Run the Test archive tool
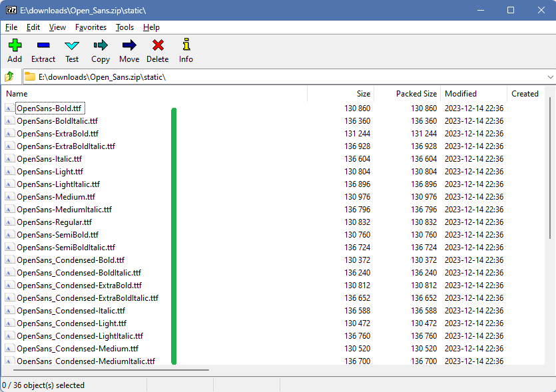This screenshot has height=392, width=556. pyautogui.click(x=72, y=45)
